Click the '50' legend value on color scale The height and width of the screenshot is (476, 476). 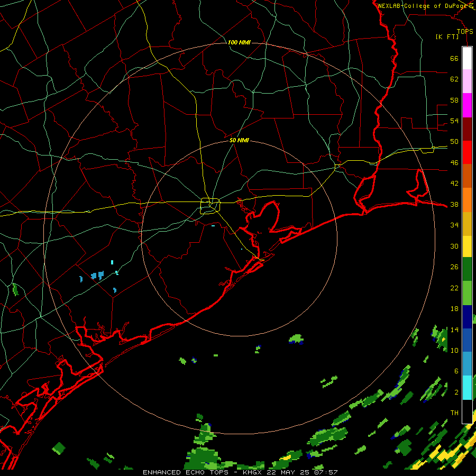(x=454, y=142)
